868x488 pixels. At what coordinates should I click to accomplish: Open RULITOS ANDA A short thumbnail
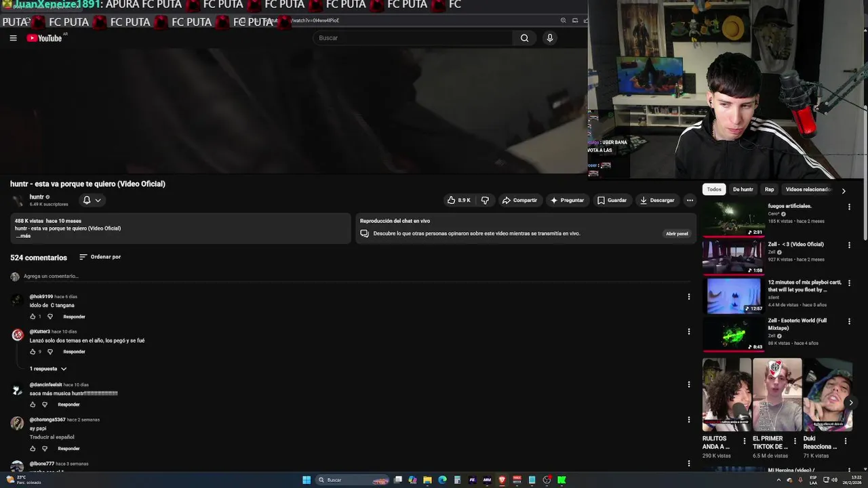pyautogui.click(x=726, y=394)
